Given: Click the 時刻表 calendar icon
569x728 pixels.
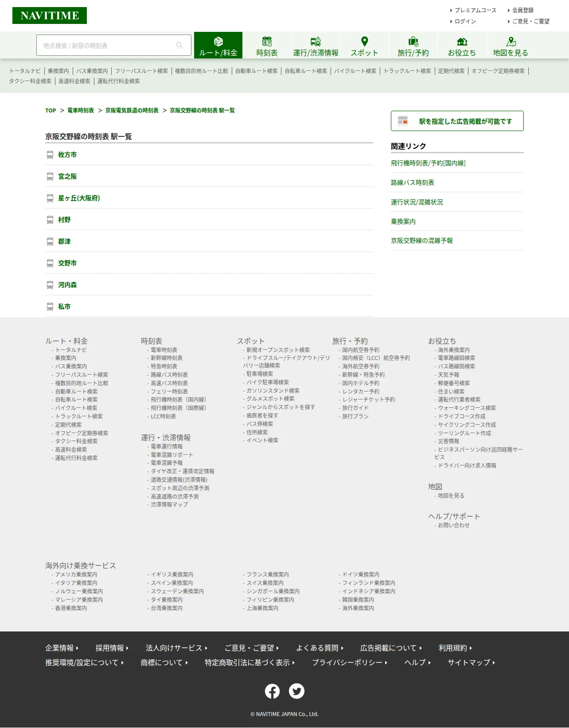Looking at the screenshot, I should pyautogui.click(x=267, y=42).
